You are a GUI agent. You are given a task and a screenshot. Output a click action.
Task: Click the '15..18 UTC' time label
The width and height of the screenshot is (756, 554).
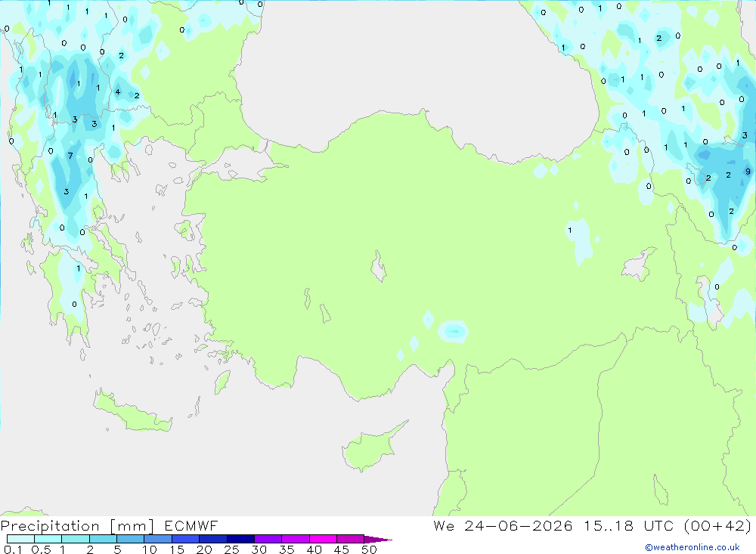(x=627, y=525)
